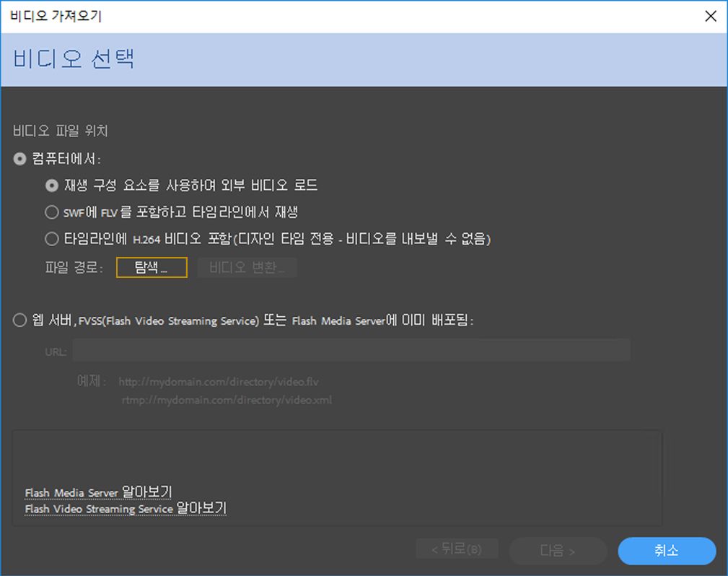This screenshot has width=728, height=576.
Task: Select the "컴퓨터에서" radio button
Action: coord(19,159)
